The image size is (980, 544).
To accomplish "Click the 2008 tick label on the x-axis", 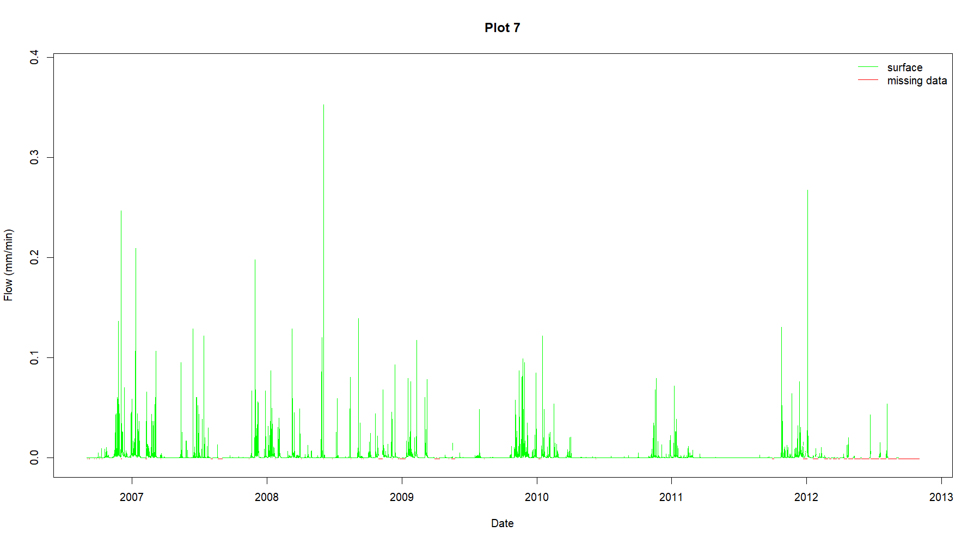I will click(x=267, y=497).
